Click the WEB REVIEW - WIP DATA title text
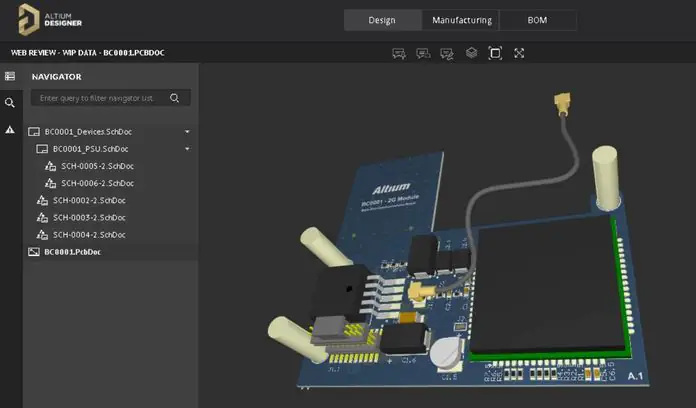 87,53
